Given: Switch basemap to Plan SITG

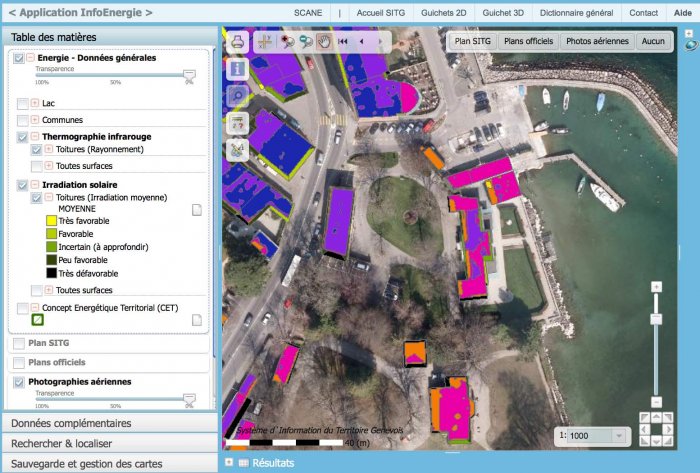Looking at the screenshot, I should click(472, 41).
